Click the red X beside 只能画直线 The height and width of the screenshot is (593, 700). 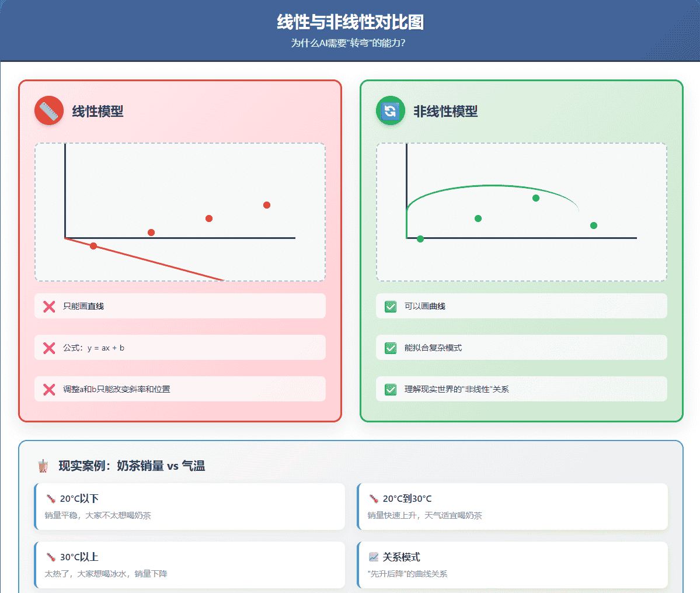pyautogui.click(x=48, y=306)
